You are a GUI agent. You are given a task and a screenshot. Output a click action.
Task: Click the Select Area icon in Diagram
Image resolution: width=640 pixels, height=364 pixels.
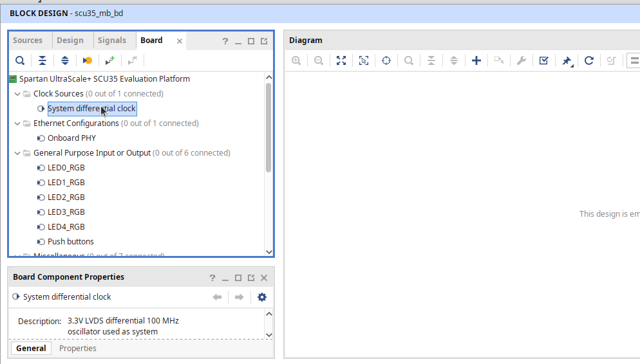[x=364, y=60]
